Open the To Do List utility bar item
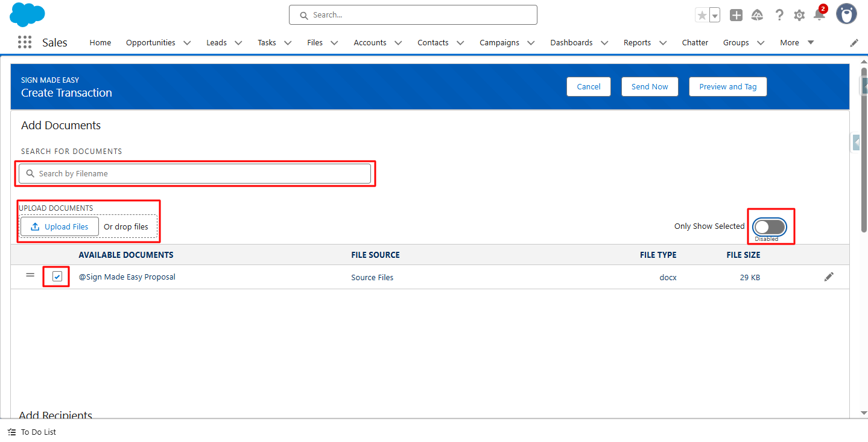 (x=33, y=432)
